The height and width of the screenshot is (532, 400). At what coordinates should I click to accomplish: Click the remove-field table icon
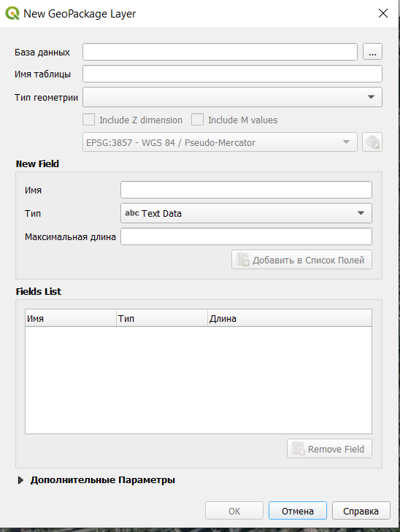pos(299,449)
